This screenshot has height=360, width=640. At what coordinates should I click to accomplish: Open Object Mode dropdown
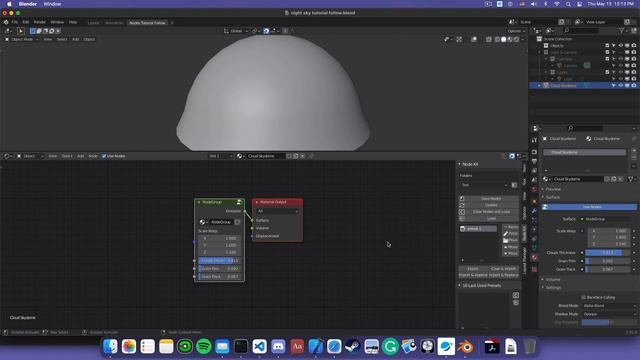coord(22,40)
